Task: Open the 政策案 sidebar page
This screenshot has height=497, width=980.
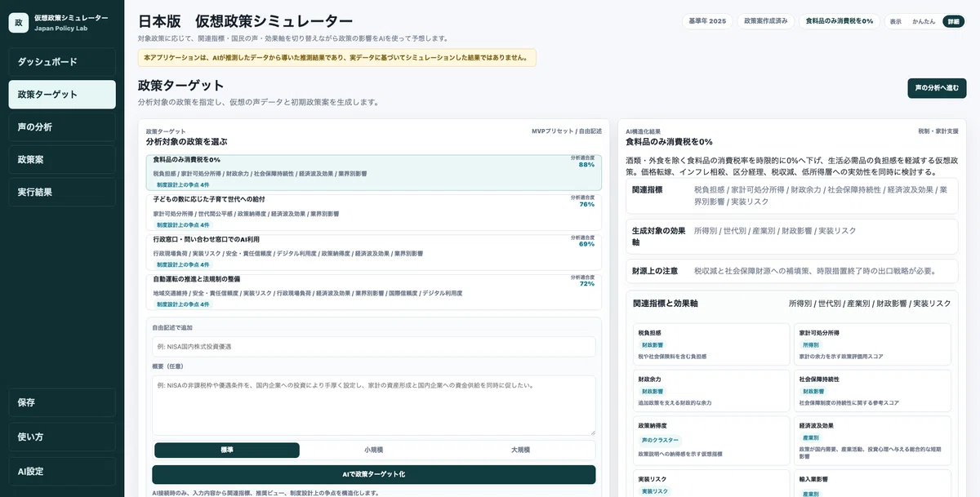Action: pos(62,160)
